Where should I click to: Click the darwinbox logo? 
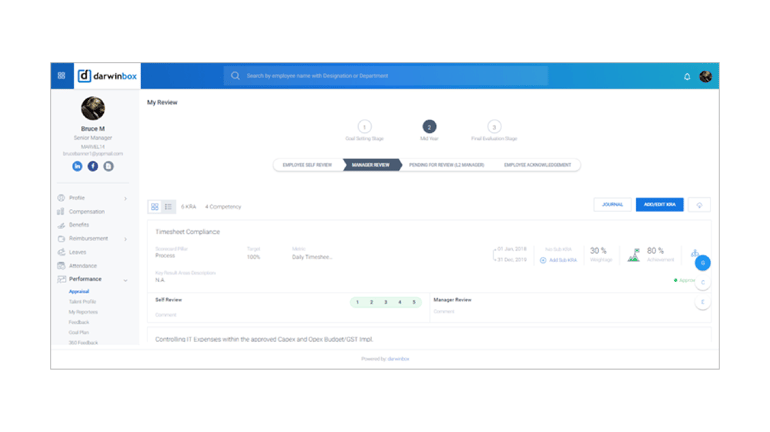[x=107, y=76]
